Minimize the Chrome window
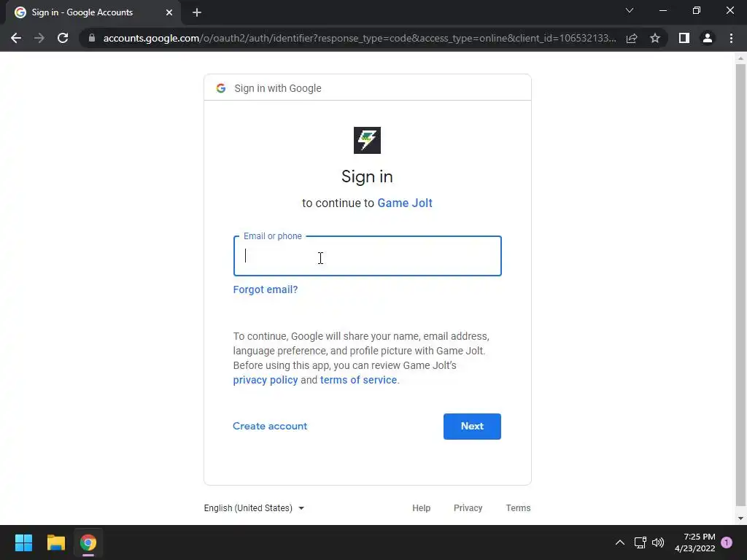Image resolution: width=747 pixels, height=560 pixels. click(662, 10)
